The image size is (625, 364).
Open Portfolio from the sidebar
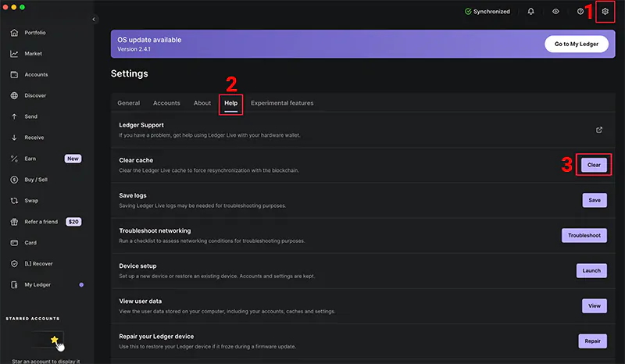[35, 33]
